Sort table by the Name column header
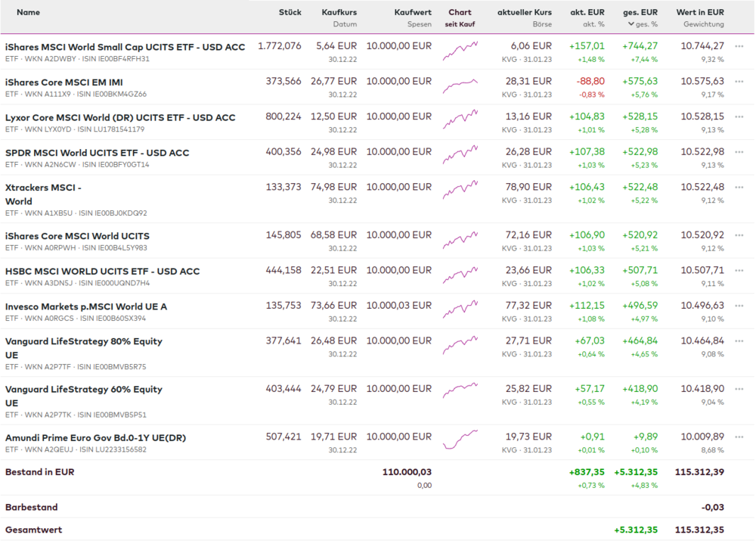756x541 pixels. (28, 12)
